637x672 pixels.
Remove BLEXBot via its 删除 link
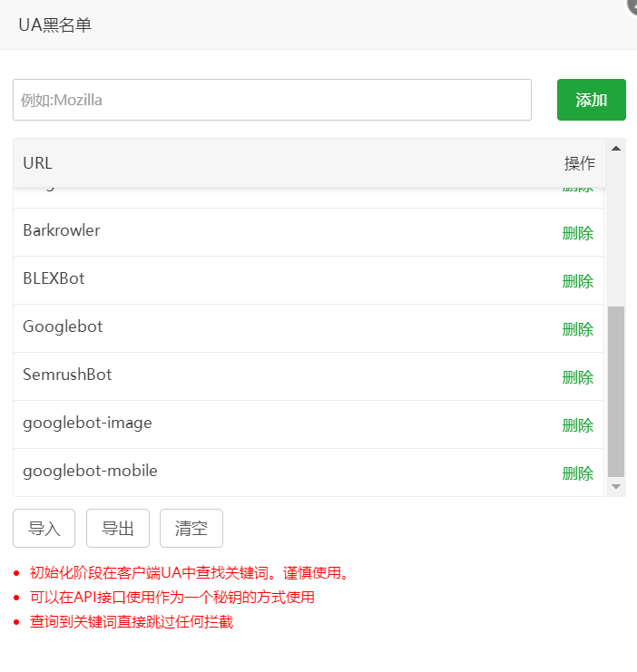pyautogui.click(x=578, y=281)
